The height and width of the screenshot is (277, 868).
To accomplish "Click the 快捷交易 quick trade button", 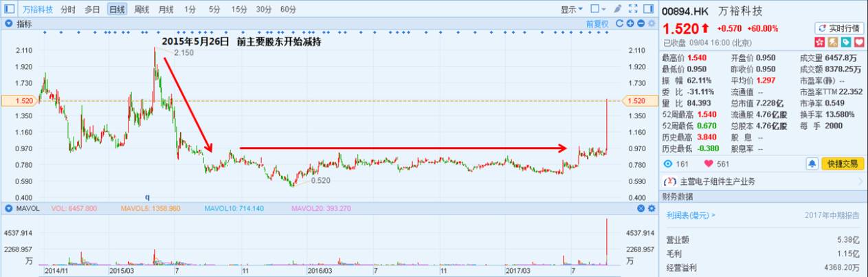I will pyautogui.click(x=842, y=164).
